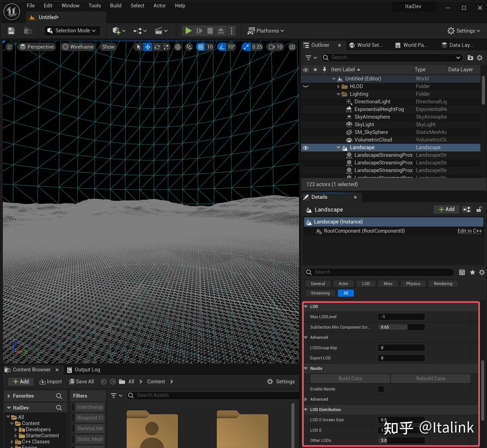Toggle visibility of the HLOD folder
Image resolution: width=487 pixels, height=448 pixels.
[x=306, y=86]
